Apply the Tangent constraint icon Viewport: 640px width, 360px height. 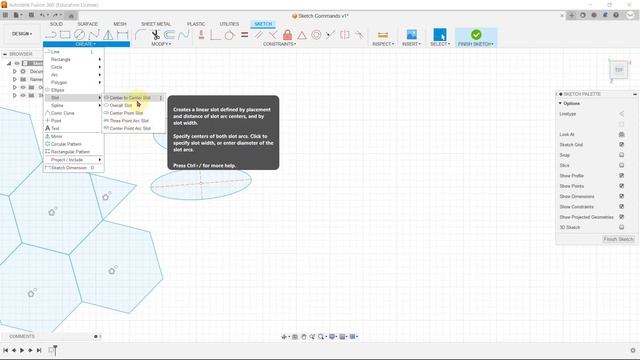pos(229,35)
